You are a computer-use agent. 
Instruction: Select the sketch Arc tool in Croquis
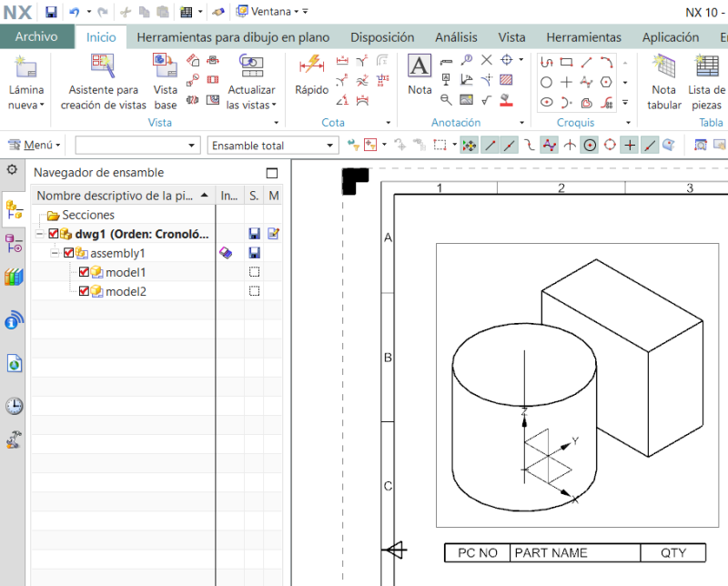coord(606,62)
